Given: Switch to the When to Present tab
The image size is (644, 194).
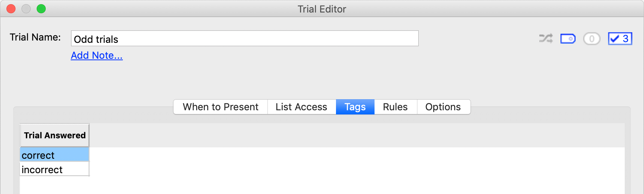Looking at the screenshot, I should pos(220,107).
